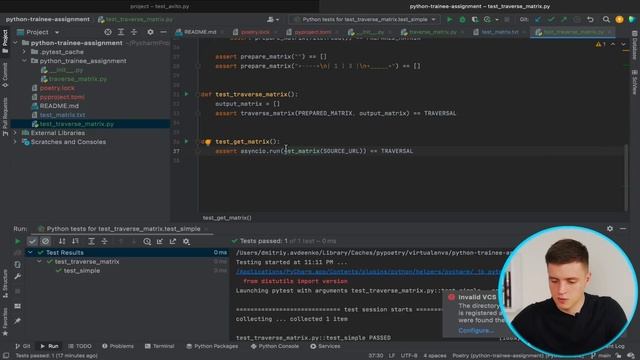Click run gutter arrow for test_traverse_matrix

click(x=187, y=94)
